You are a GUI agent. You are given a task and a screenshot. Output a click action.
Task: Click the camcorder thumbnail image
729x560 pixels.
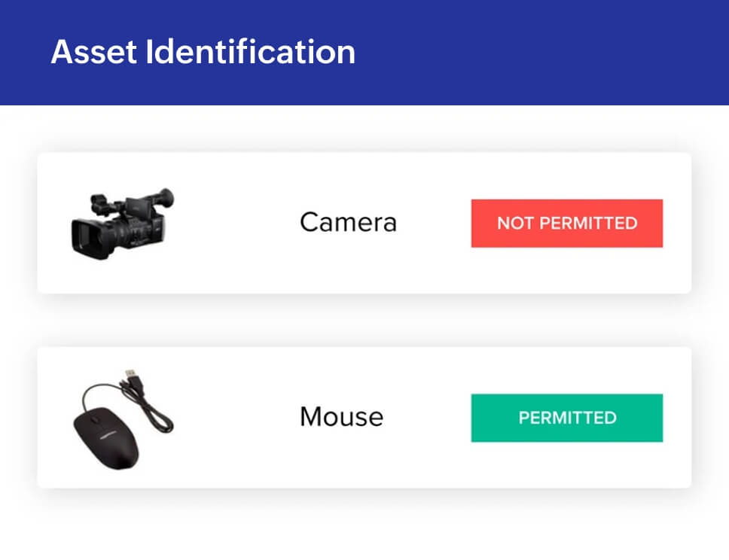[122, 224]
